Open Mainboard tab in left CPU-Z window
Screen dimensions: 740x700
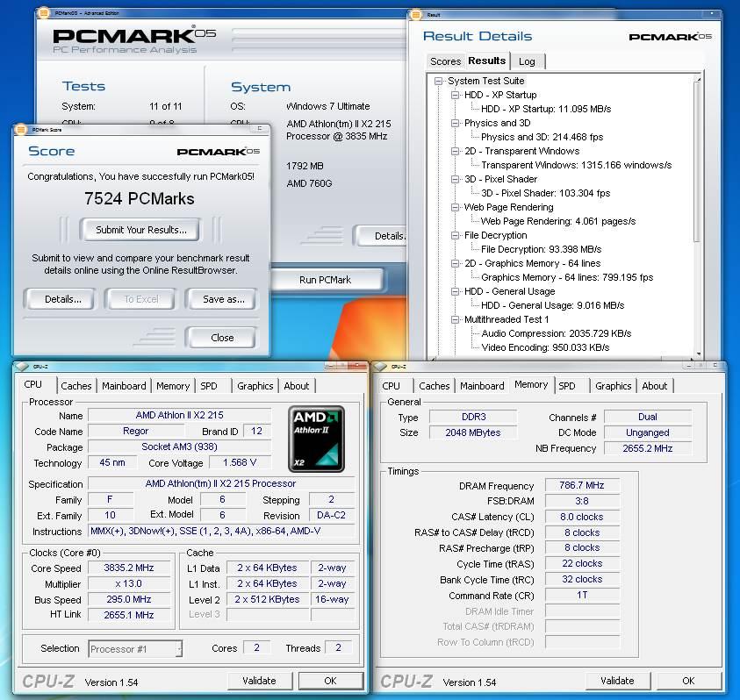[124, 386]
